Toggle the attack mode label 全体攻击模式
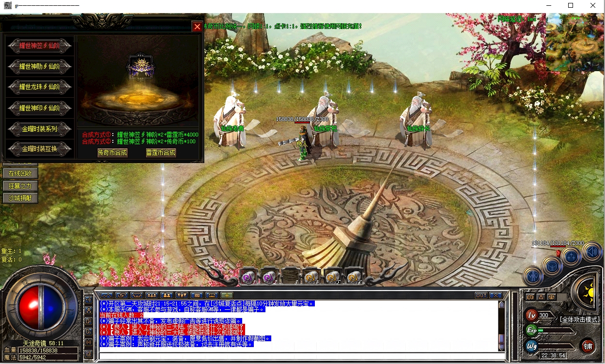 tap(579, 319)
